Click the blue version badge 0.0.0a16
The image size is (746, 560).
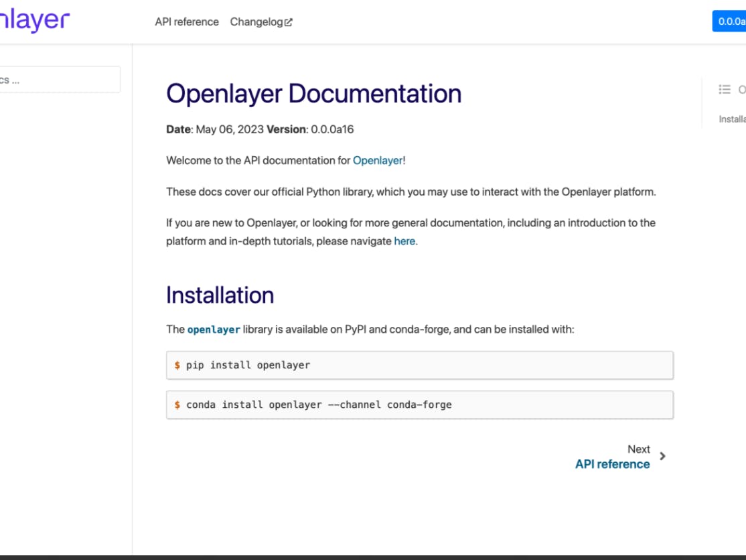(729, 20)
